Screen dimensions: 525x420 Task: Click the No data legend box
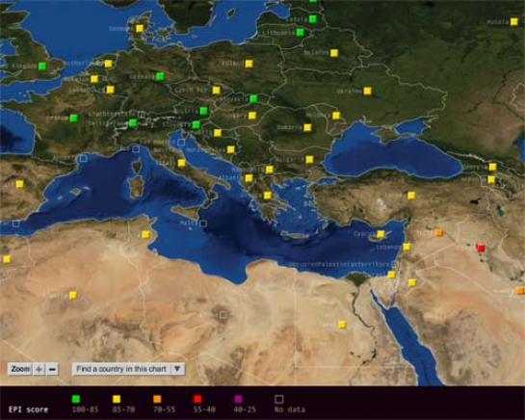279,399
